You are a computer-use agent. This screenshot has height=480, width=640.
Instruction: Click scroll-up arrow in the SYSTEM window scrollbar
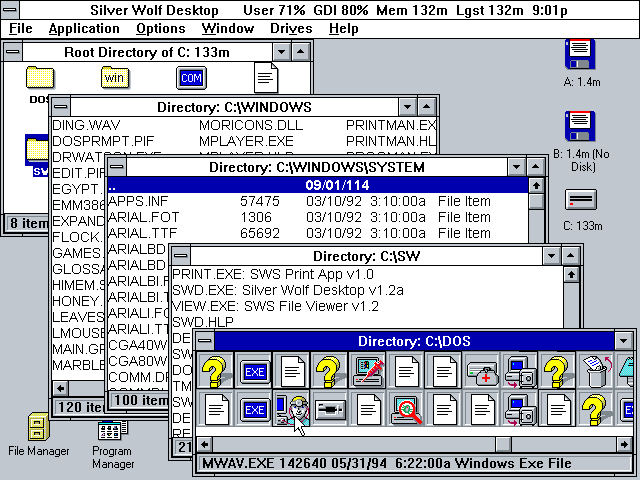click(536, 186)
